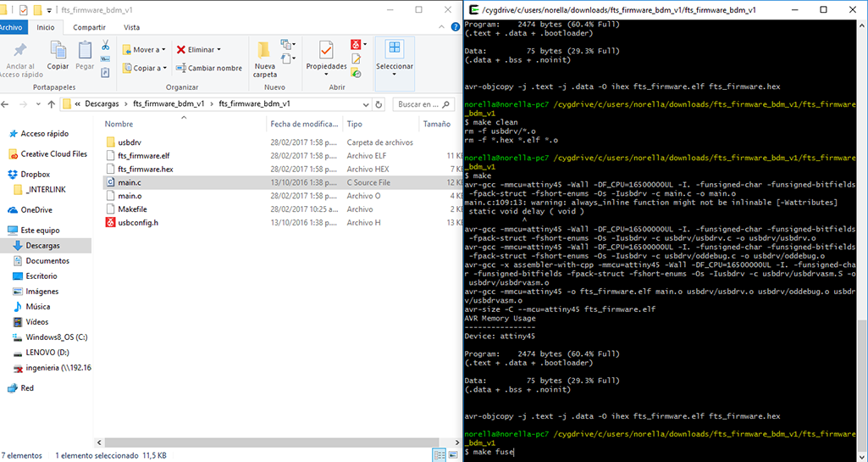The width and height of the screenshot is (868, 462).
Task: Click the copy path icon below the scissors
Action: point(105,58)
